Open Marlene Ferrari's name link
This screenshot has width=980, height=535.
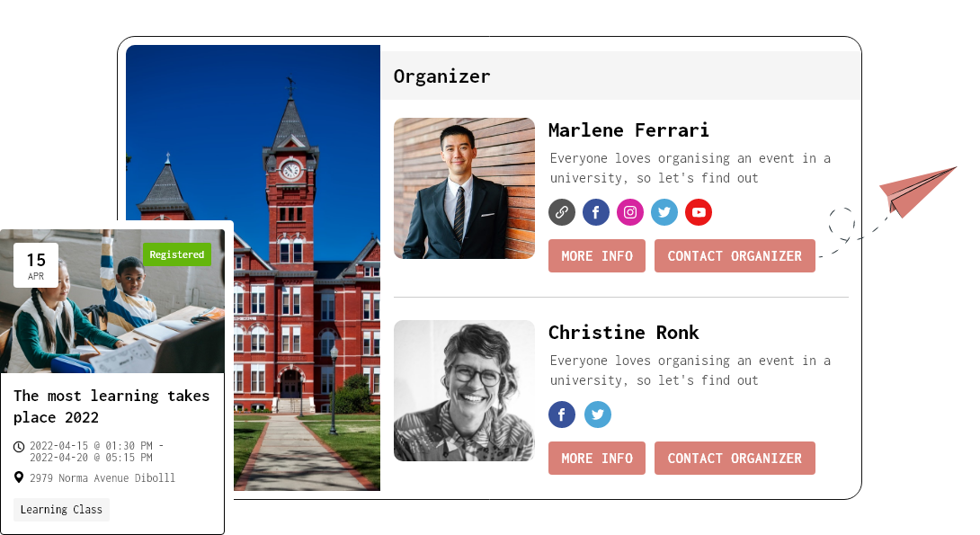click(x=628, y=130)
